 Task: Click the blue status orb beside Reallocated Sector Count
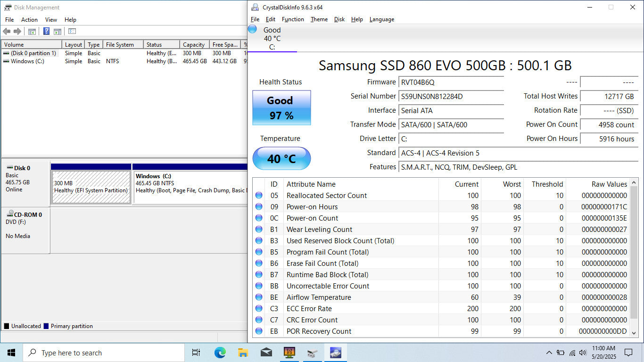click(x=259, y=196)
